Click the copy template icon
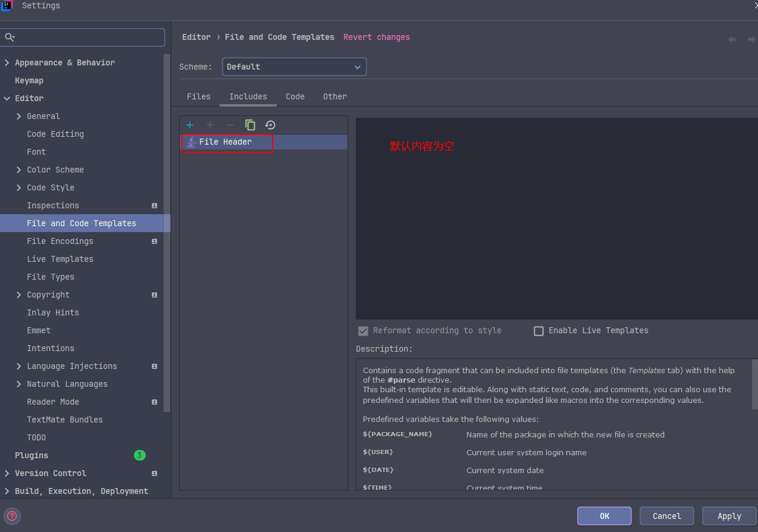The width and height of the screenshot is (758, 532). click(x=250, y=125)
